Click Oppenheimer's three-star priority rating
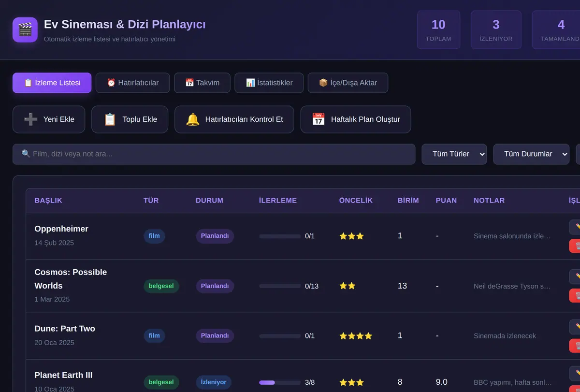This screenshot has width=580, height=392. pyautogui.click(x=351, y=236)
